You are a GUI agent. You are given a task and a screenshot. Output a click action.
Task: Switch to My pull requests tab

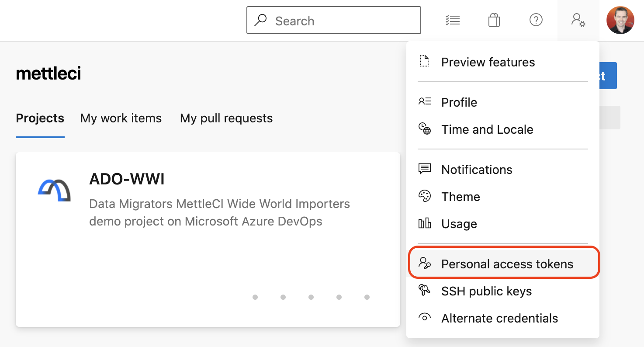tap(226, 118)
